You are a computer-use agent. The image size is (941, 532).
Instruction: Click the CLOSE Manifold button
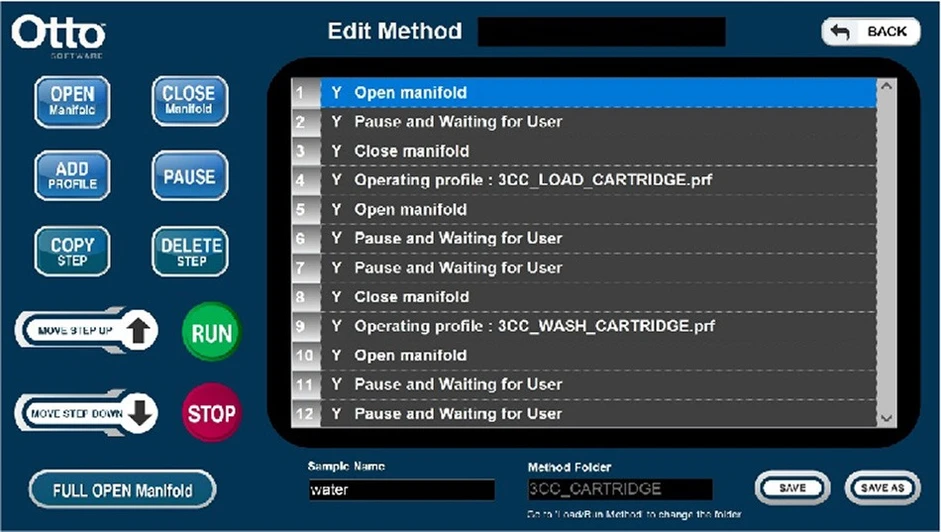[190, 101]
